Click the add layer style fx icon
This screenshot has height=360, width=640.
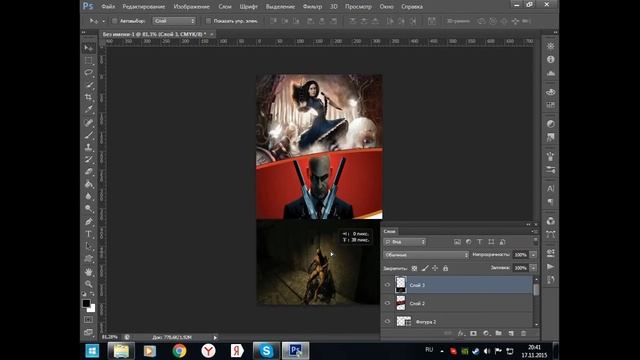pyautogui.click(x=460, y=333)
